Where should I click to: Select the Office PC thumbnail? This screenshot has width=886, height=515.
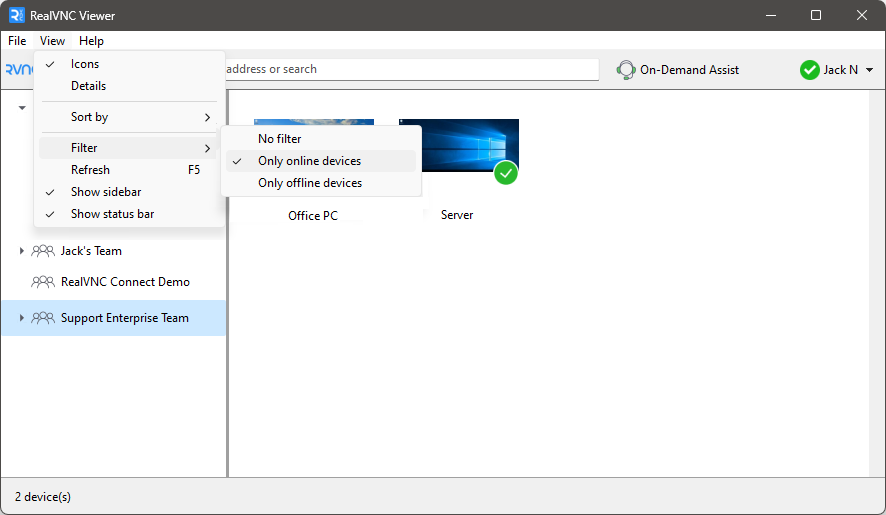pyautogui.click(x=314, y=122)
